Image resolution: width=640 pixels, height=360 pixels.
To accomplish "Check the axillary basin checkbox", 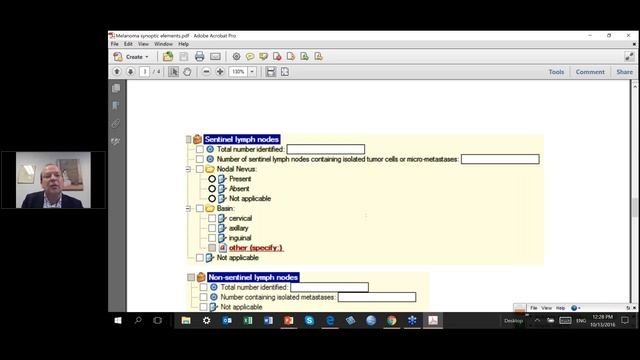I will click(212, 228).
